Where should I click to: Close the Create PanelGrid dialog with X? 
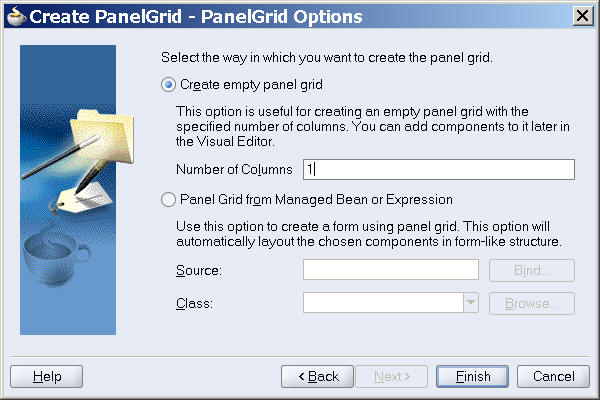pyautogui.click(x=581, y=16)
